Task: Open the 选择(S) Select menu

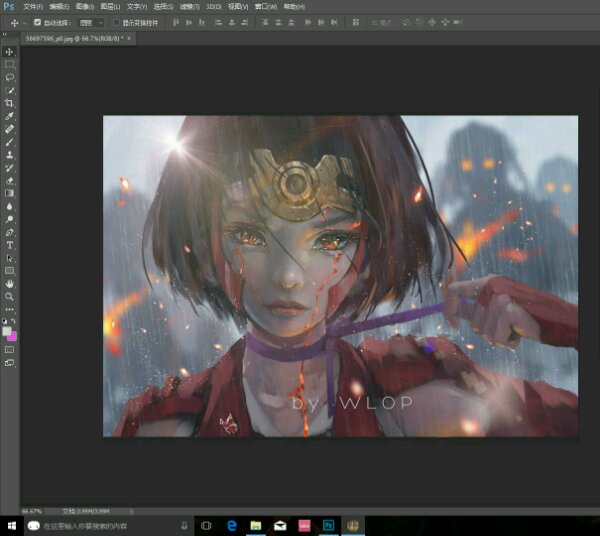Action: tap(163, 7)
